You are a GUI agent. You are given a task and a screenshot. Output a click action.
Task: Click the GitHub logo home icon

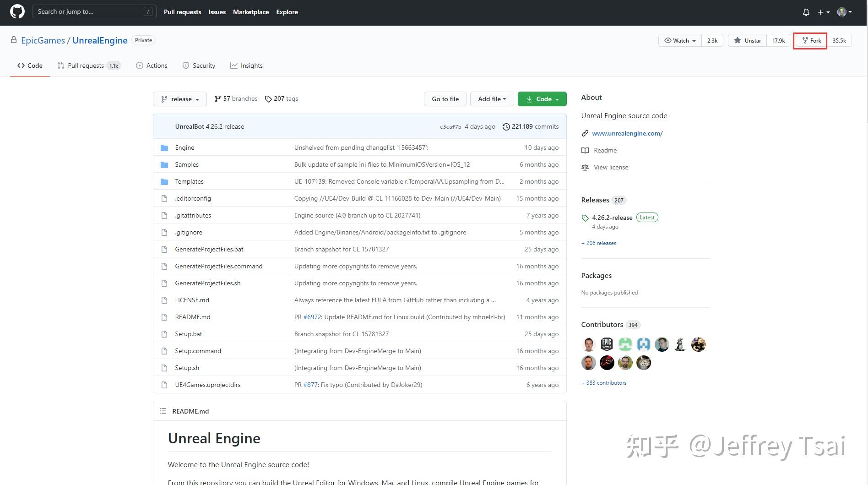click(x=16, y=12)
